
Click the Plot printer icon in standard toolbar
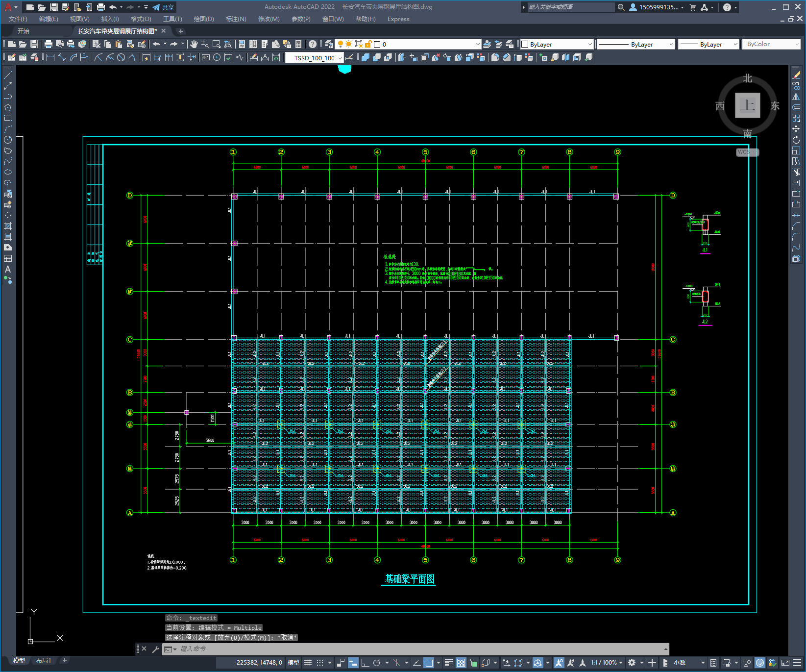49,44
